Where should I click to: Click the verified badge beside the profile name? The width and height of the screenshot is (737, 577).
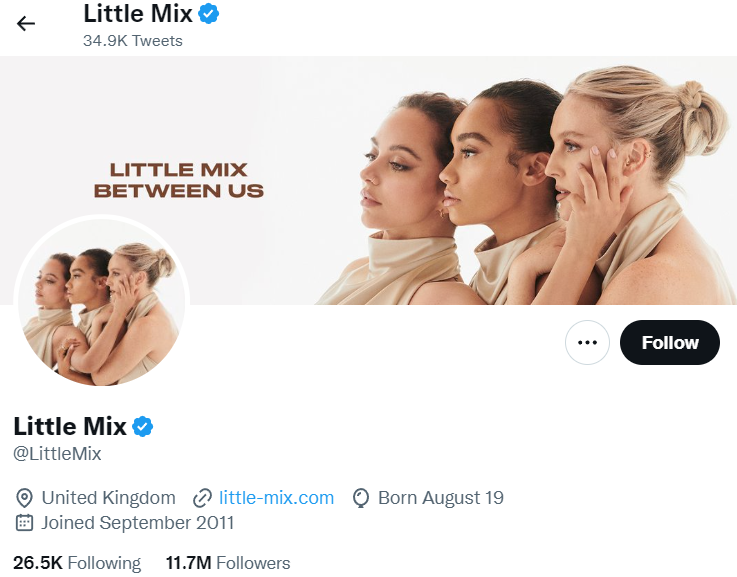[143, 427]
